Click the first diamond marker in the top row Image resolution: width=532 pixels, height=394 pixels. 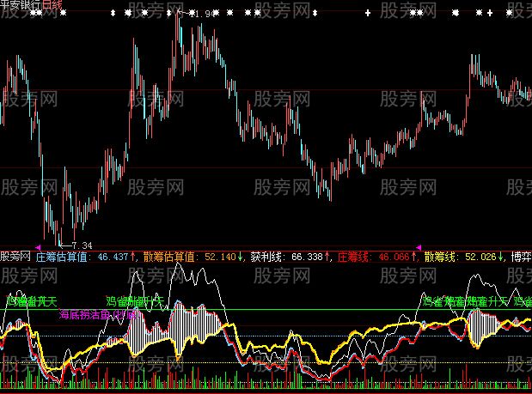tap(113, 14)
